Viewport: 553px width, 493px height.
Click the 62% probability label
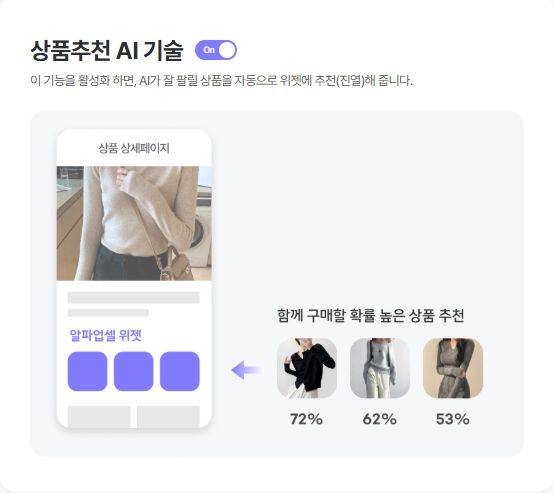pos(379,419)
